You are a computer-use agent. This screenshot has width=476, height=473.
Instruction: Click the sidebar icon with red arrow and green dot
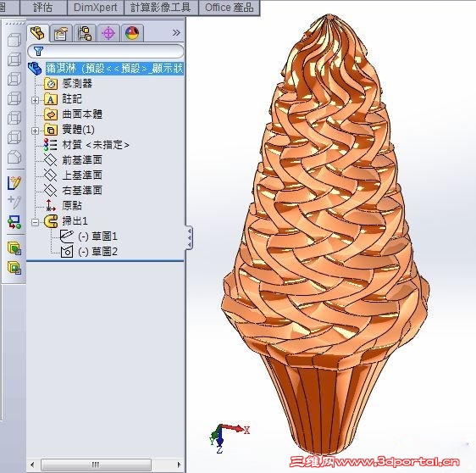(14, 222)
